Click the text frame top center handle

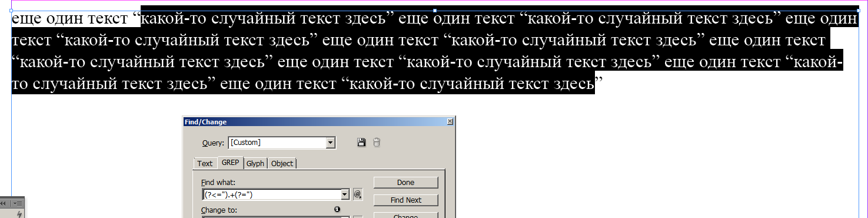click(x=435, y=11)
